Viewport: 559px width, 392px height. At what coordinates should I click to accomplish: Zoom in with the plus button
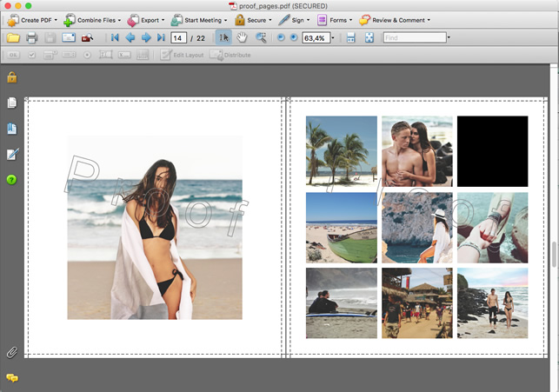[x=294, y=37]
